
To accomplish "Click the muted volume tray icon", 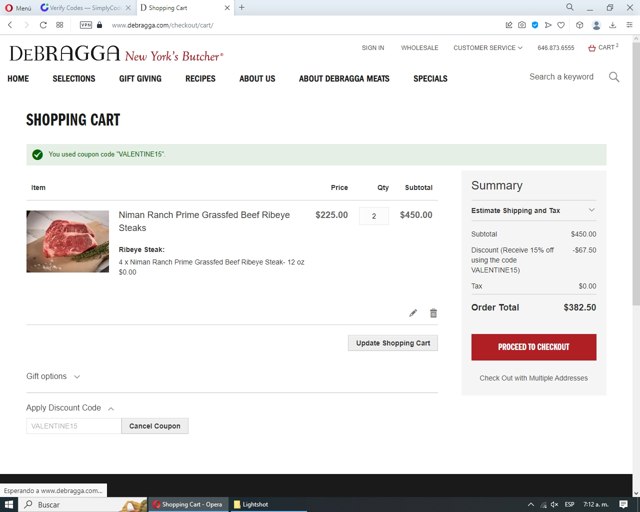I will pyautogui.click(x=554, y=505).
